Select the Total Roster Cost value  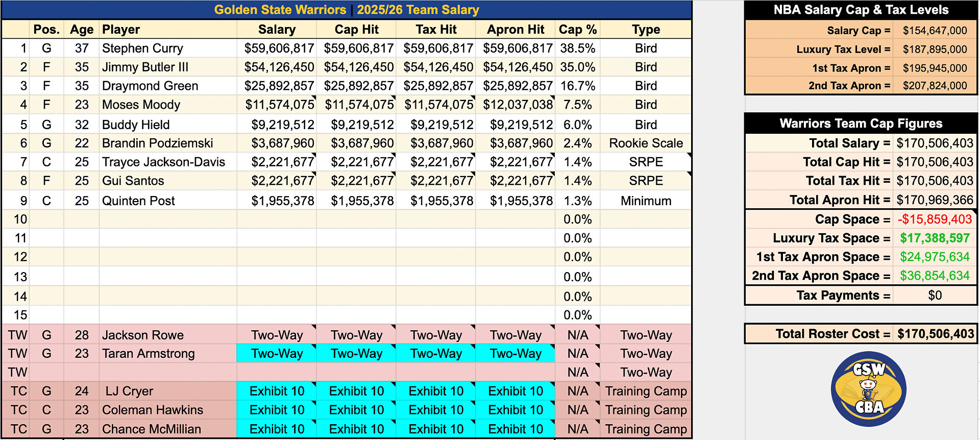point(936,334)
